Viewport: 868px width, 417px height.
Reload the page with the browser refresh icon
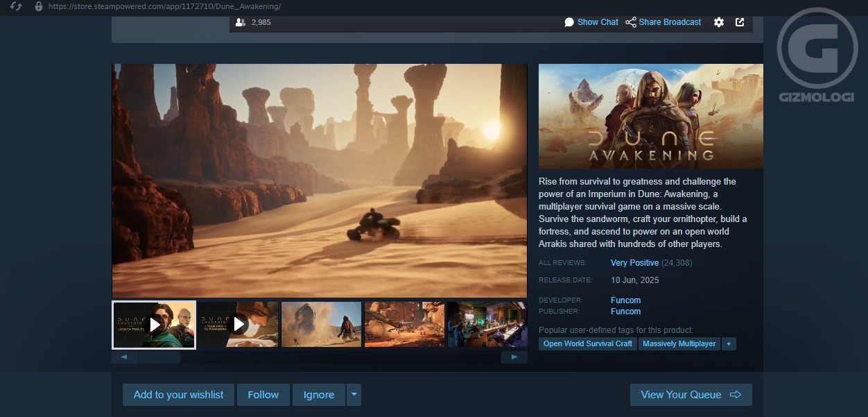[15, 6]
